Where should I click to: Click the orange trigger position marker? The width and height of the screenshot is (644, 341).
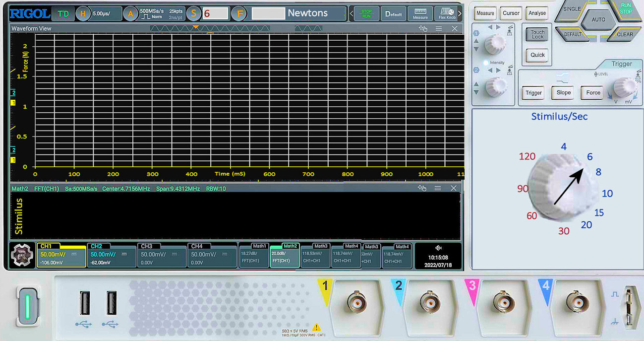click(x=196, y=27)
